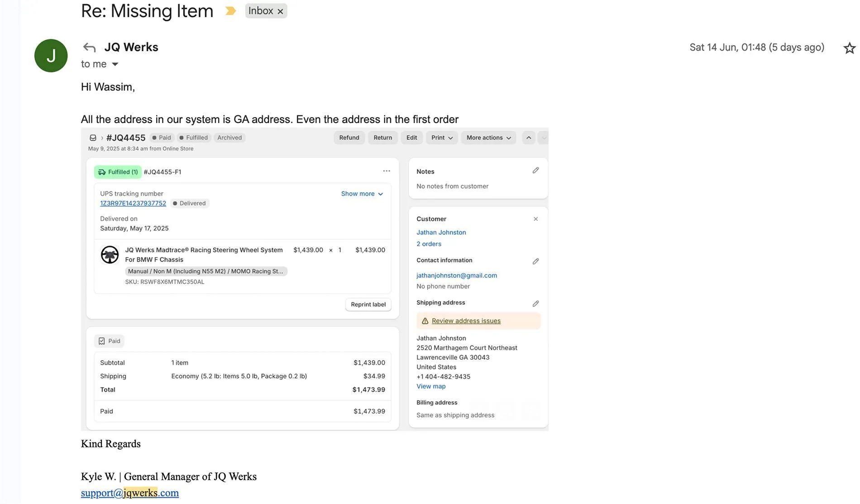Viewport: 860px width, 504px height.
Task: Click the reply arrow icon beside JQ Werks
Action: [x=89, y=48]
